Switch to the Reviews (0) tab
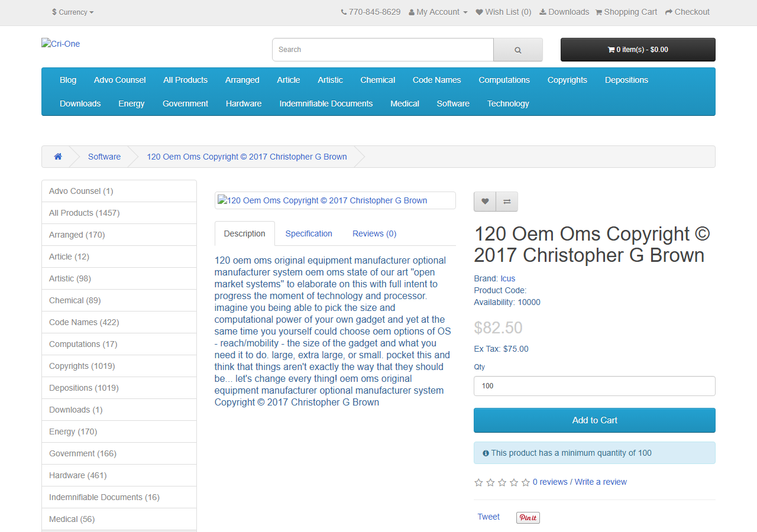757x532 pixels. 374,233
